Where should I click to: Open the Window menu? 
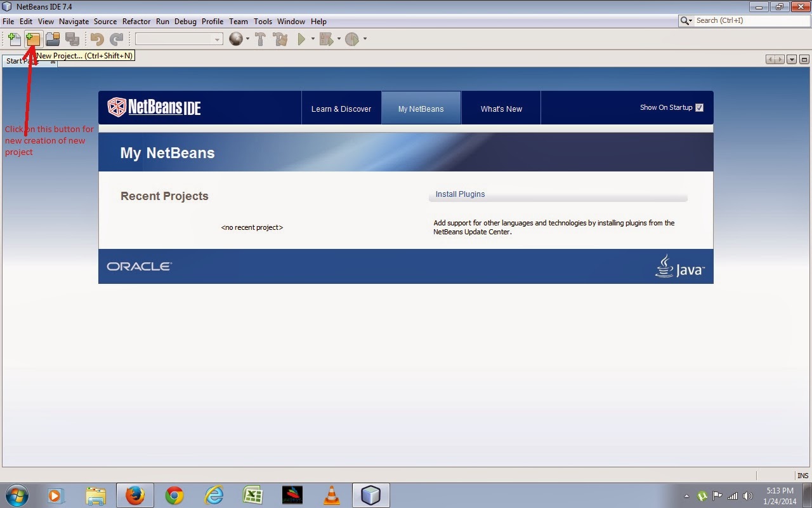[x=291, y=21]
